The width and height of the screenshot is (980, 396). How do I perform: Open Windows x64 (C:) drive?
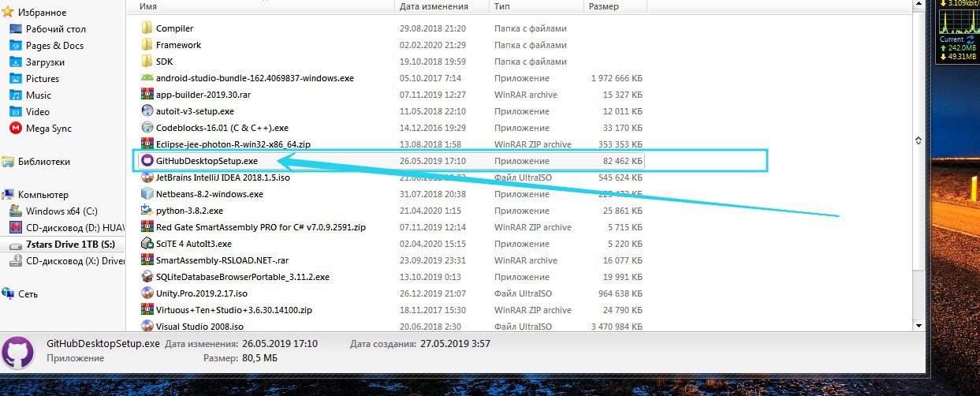53,211
